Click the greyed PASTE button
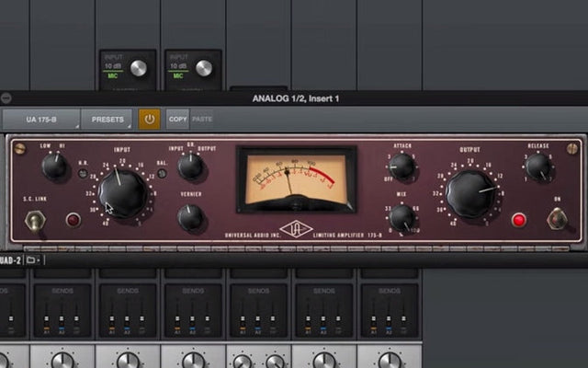Viewport: 588px width, 368px height. coord(202,119)
